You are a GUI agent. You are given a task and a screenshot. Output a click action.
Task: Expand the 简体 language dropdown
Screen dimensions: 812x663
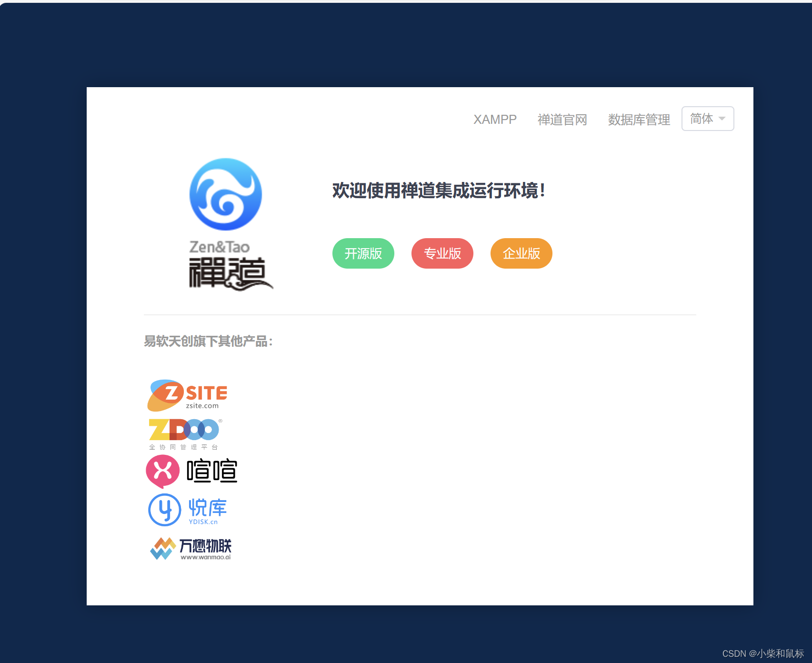(708, 119)
